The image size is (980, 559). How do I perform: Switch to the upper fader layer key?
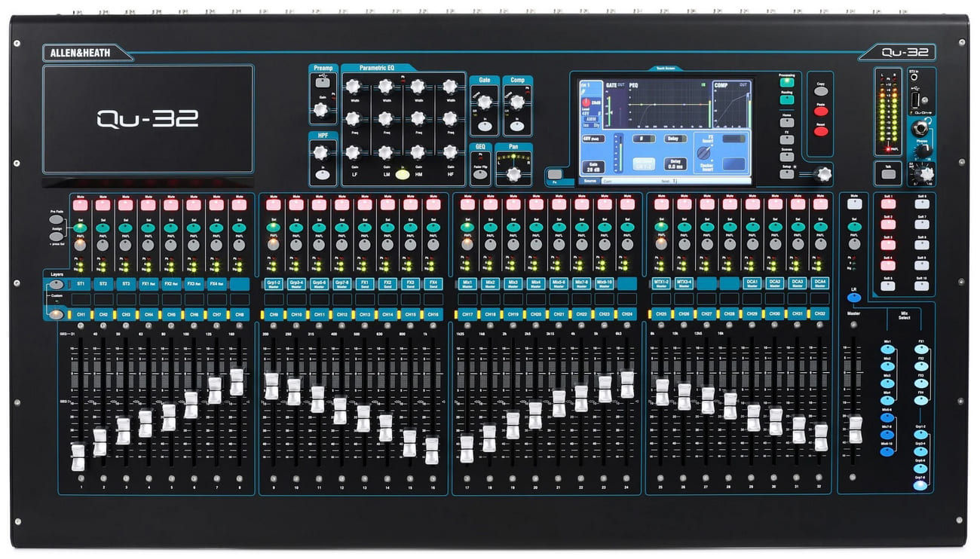(x=57, y=285)
